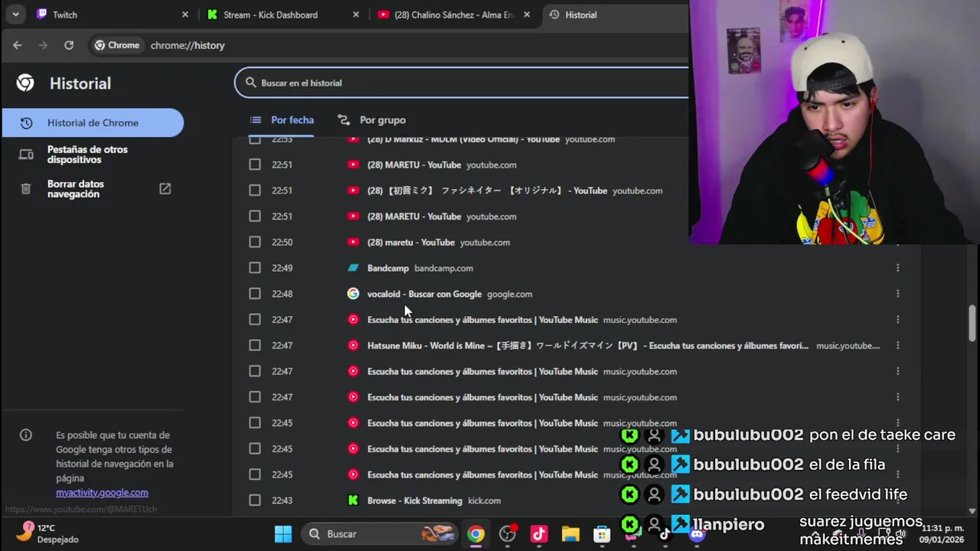Click the Chrome logo in the Historial header
Screen dimensions: 980x551
pos(25,83)
